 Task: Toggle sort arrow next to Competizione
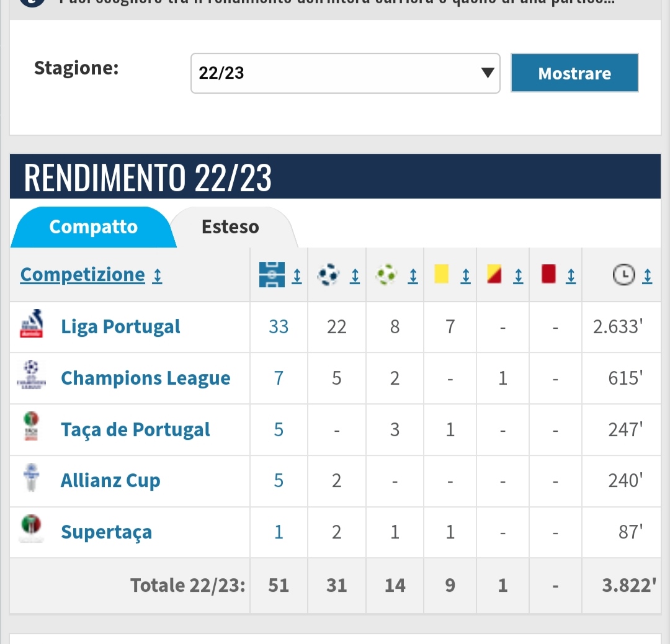pyautogui.click(x=158, y=275)
